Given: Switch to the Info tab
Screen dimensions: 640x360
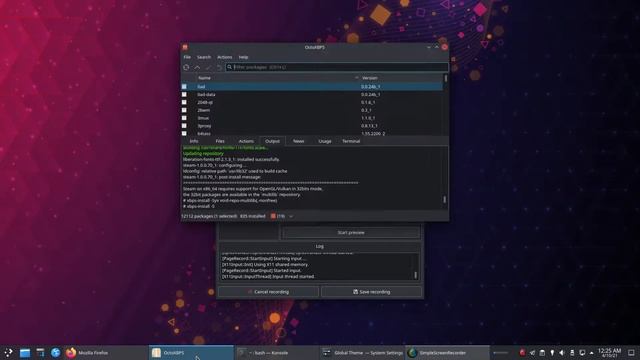Looking at the screenshot, I should click(x=194, y=141).
